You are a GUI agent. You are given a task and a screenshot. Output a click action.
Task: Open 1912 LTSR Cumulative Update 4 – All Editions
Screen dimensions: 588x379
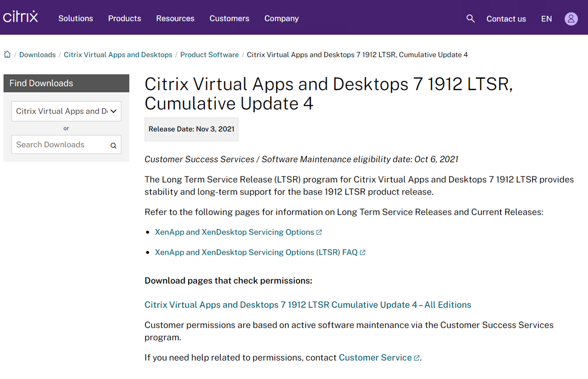tap(308, 305)
